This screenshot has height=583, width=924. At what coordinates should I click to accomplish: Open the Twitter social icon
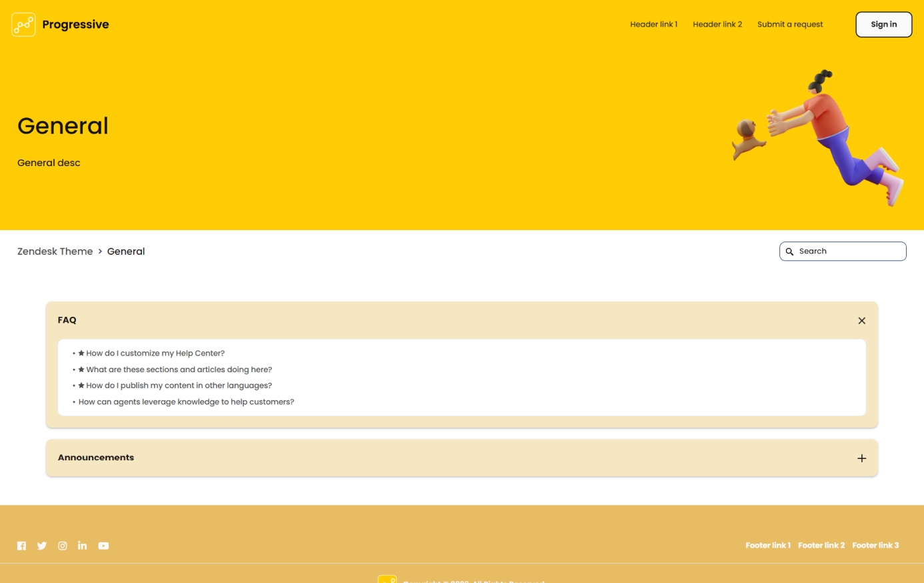point(42,546)
